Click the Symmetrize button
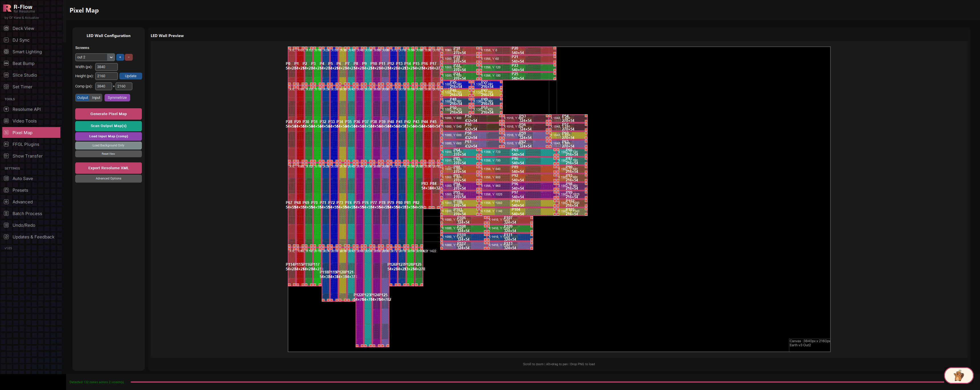 [x=117, y=98]
